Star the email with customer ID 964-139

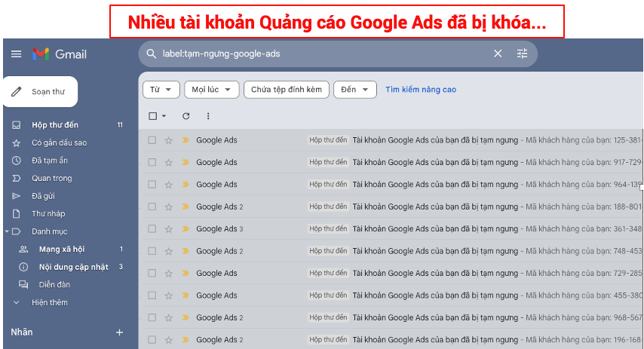(x=168, y=185)
